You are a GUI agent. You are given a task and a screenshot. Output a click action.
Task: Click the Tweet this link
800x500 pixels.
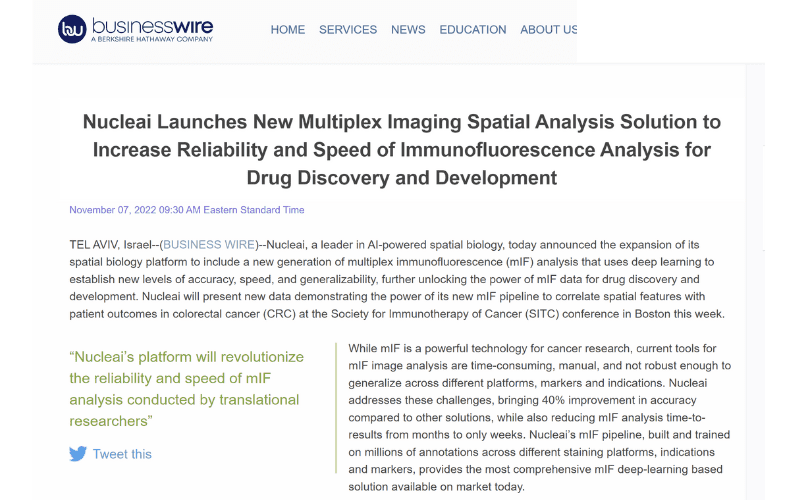click(122, 454)
